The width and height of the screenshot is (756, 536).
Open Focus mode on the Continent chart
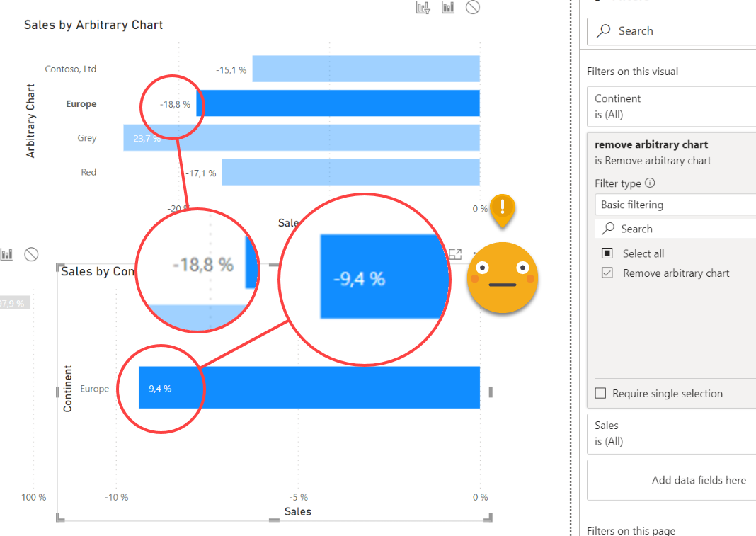[455, 254]
